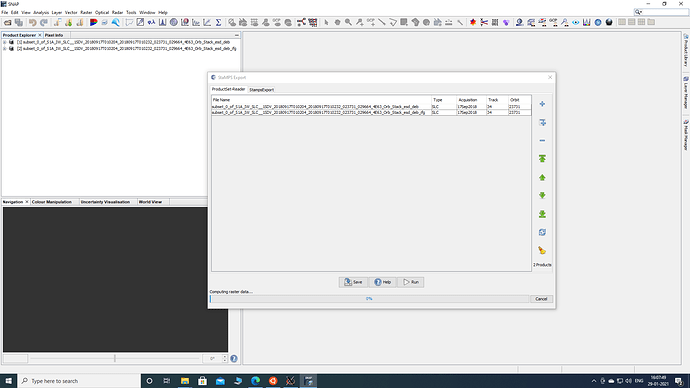This screenshot has height=388, width=690.
Task: Move product to bottom green icon
Action: 542,214
